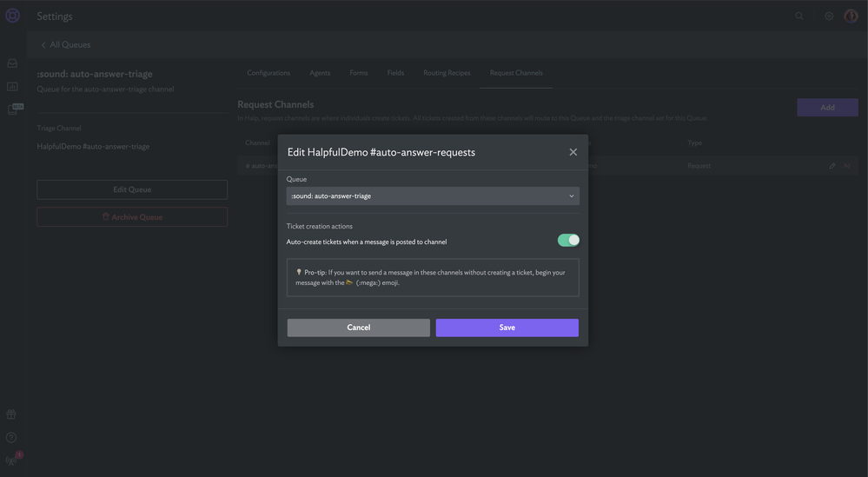Screen dimensions: 868x477
Task: Click the 'Ticket creation actions' label
Action: (320, 226)
